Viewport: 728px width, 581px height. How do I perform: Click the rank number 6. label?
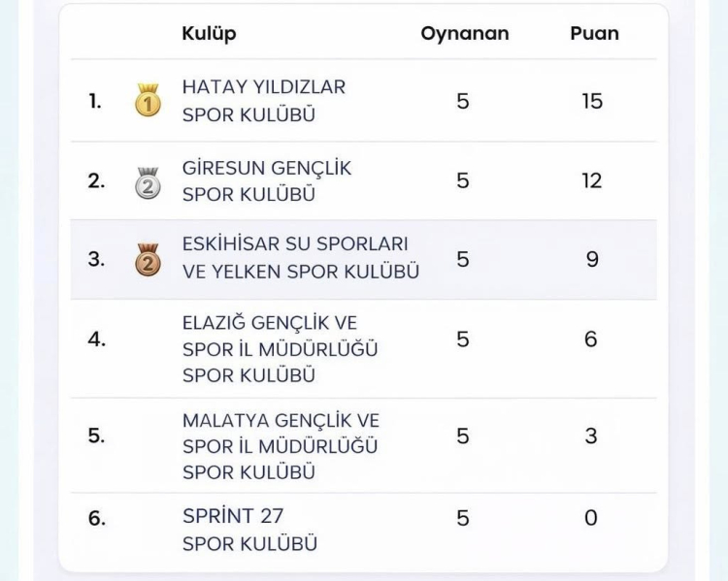click(x=97, y=519)
